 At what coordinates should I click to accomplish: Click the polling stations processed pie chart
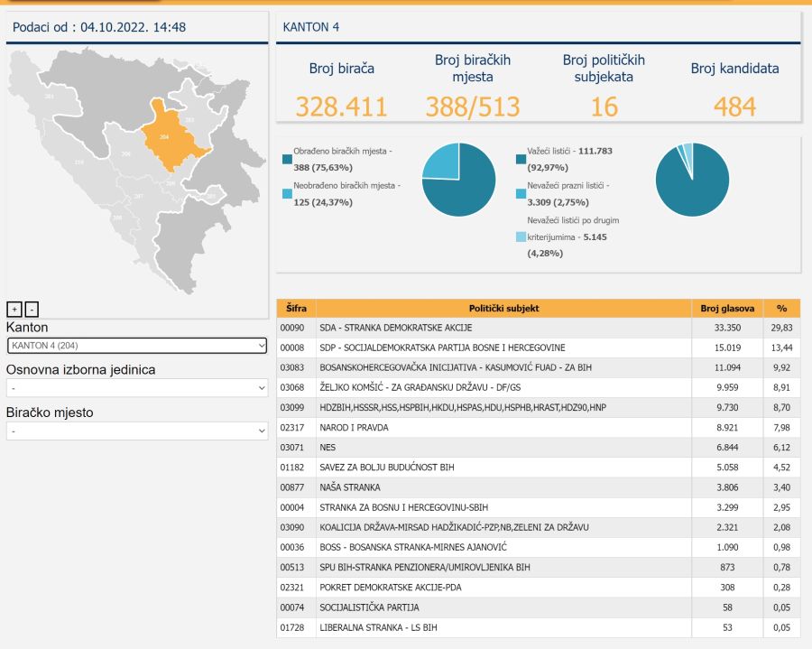(x=458, y=180)
